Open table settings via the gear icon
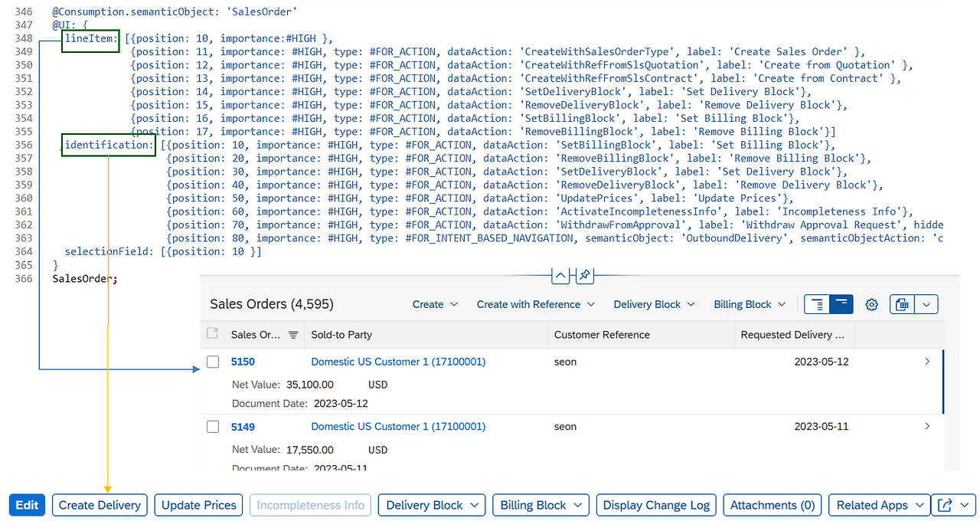Image resolution: width=980 pixels, height=521 pixels. [871, 304]
